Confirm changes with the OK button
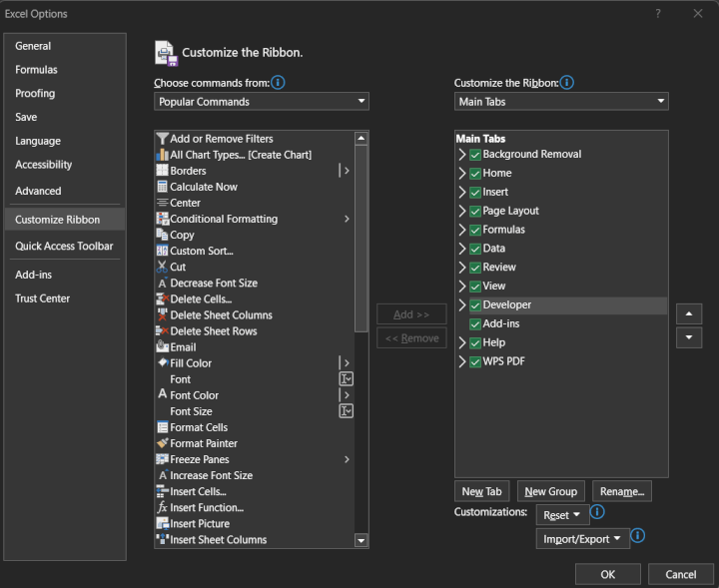 tap(607, 574)
